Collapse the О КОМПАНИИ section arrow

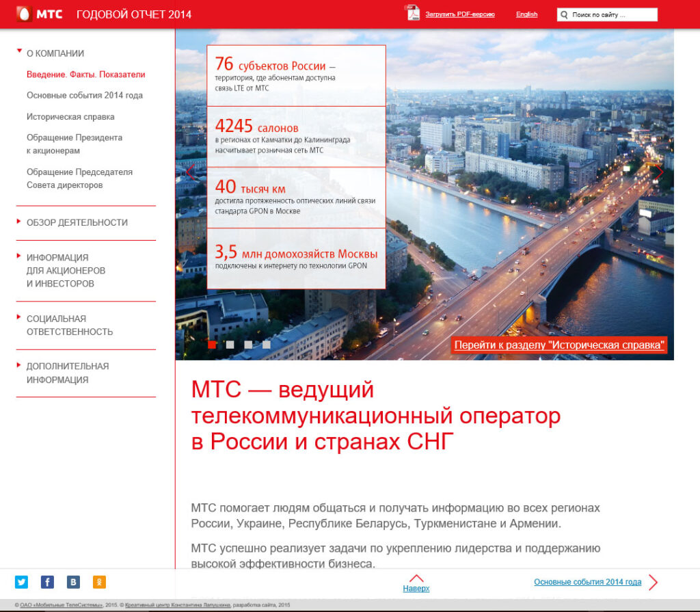point(19,51)
